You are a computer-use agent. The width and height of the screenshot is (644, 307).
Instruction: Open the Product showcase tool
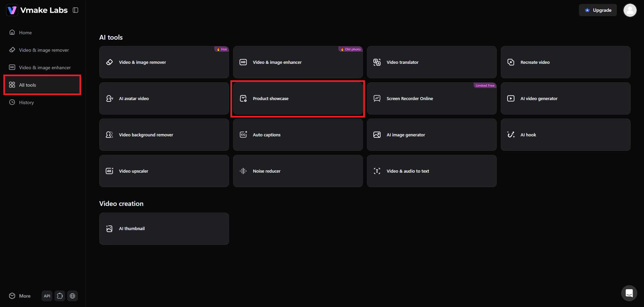(298, 98)
